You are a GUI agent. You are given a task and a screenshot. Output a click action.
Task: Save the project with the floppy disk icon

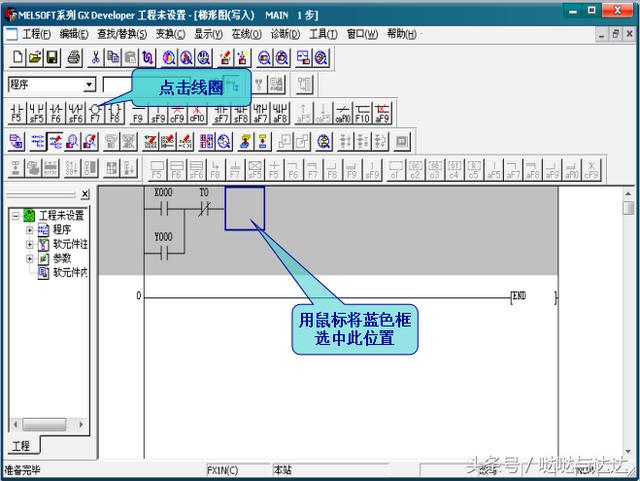[52, 58]
